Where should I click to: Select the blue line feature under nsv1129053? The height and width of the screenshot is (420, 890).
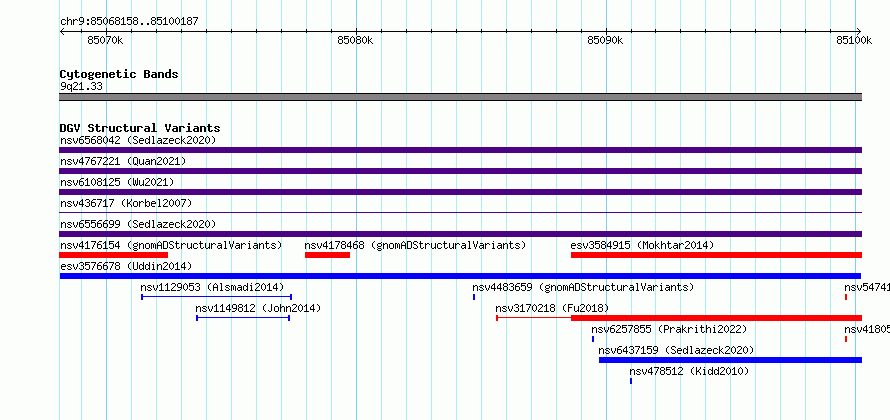coord(216,297)
